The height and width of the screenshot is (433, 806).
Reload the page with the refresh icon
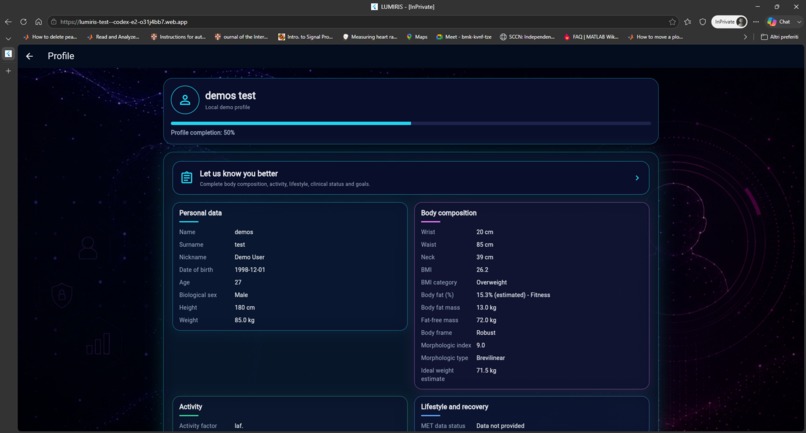coord(23,22)
